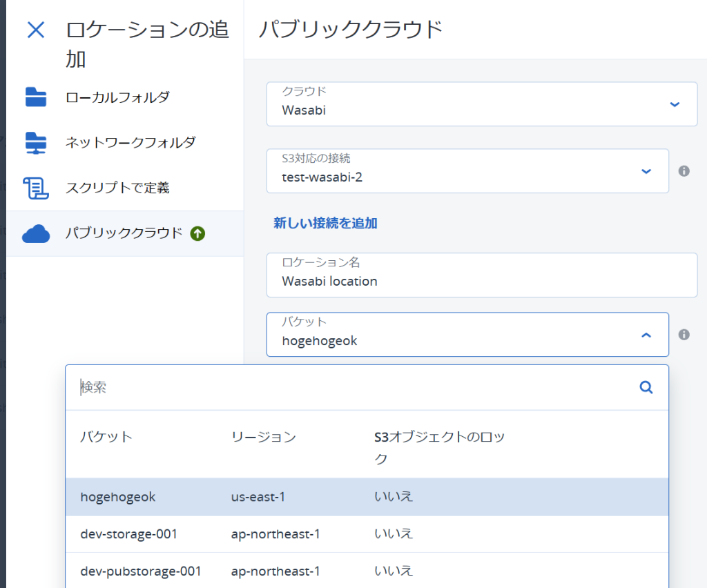Screen dimensions: 707x588
Task: Click the info icon next to バケット field
Action: click(x=684, y=335)
